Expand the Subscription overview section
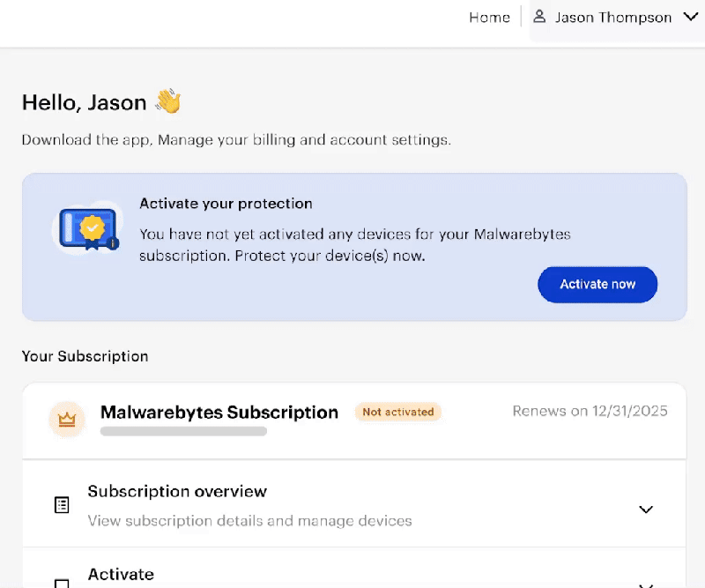 pyautogui.click(x=646, y=510)
